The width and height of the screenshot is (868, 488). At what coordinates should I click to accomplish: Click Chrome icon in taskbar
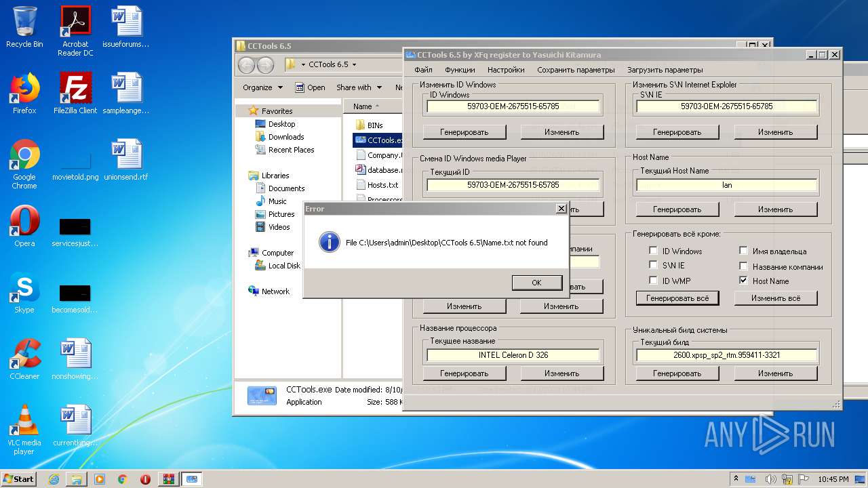point(122,479)
